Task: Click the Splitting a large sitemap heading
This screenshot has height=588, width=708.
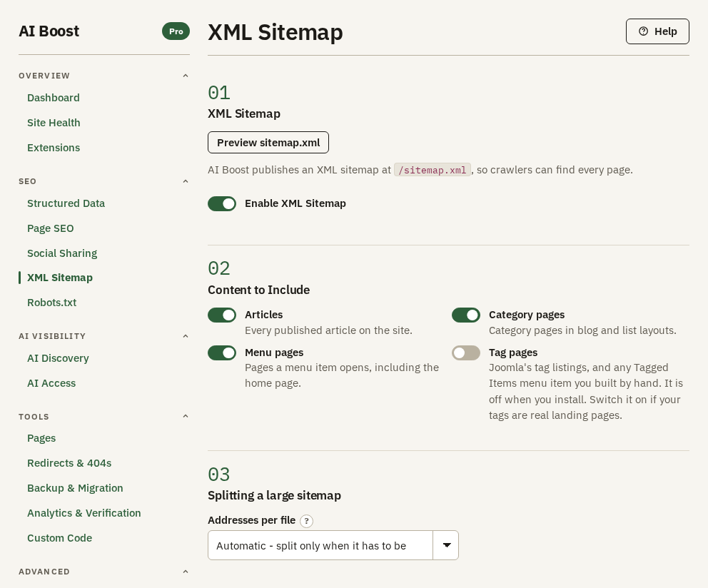Action: [274, 495]
